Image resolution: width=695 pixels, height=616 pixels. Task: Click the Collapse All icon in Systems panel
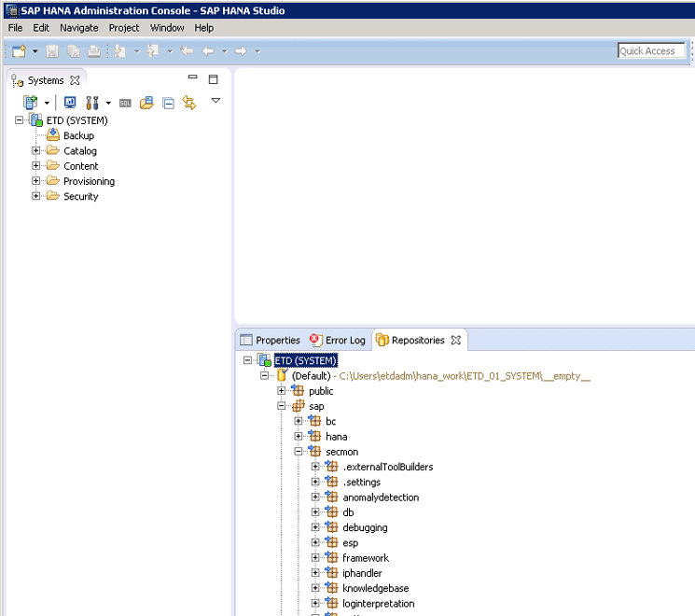click(168, 103)
